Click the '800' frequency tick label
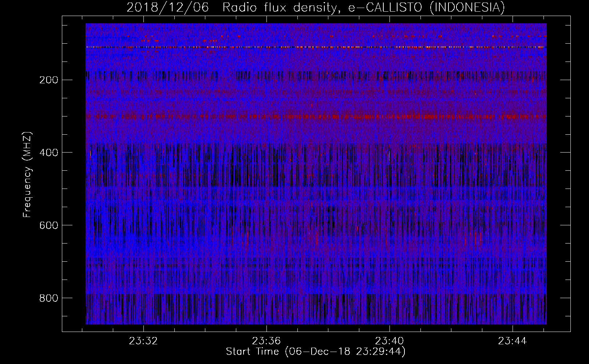Image resolution: width=589 pixels, height=364 pixels. click(48, 298)
